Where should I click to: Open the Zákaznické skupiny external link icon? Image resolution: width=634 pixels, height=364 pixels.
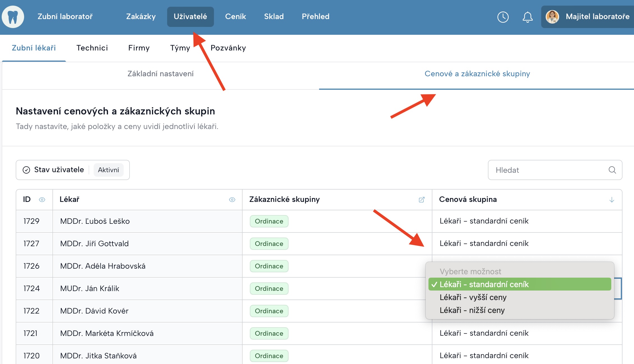421,200
